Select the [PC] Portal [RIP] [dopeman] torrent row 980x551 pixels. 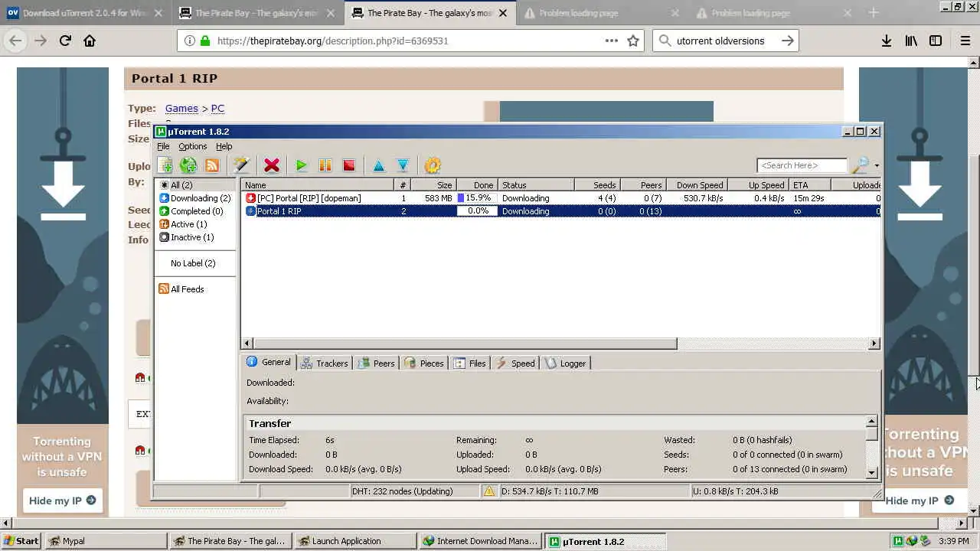pyautogui.click(x=560, y=198)
